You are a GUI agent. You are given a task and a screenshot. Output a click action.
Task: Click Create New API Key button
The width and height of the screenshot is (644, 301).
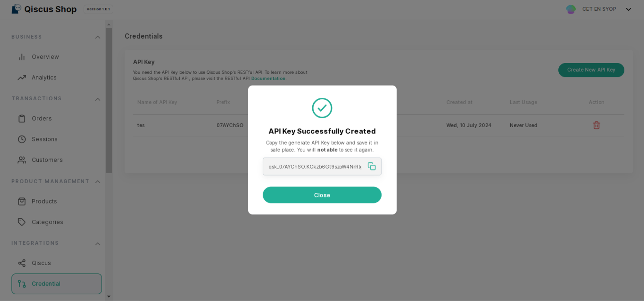pyautogui.click(x=591, y=70)
